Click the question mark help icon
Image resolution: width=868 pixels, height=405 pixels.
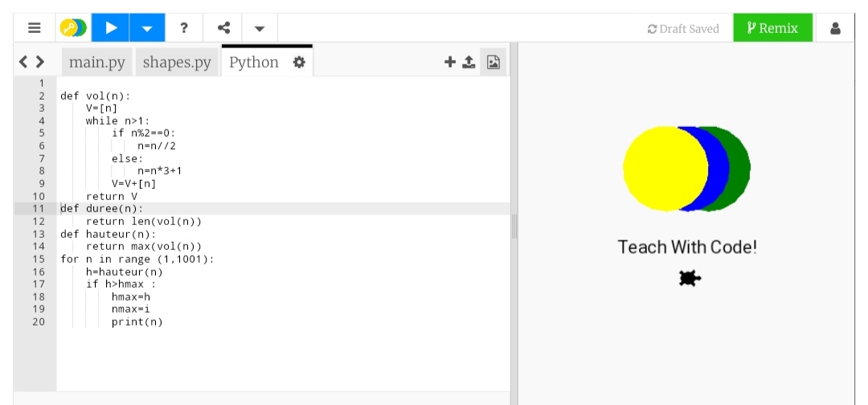[184, 28]
